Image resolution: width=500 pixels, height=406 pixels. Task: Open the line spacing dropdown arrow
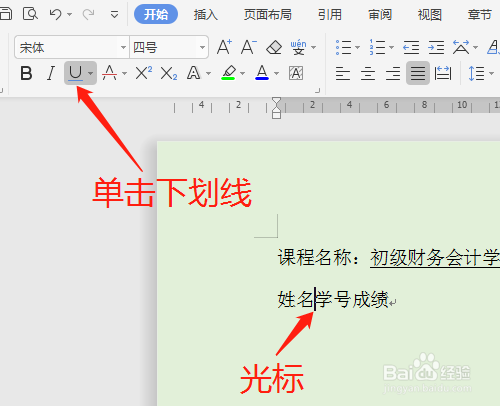[x=491, y=73]
